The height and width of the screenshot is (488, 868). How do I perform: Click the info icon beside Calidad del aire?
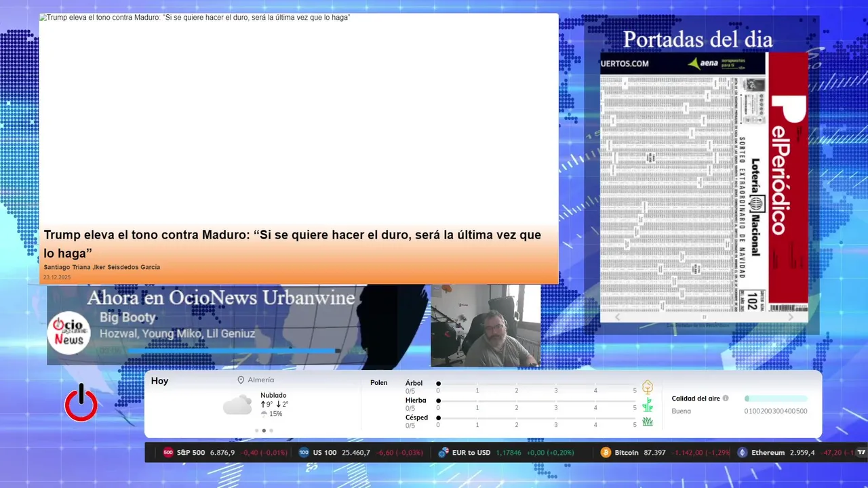click(x=726, y=399)
